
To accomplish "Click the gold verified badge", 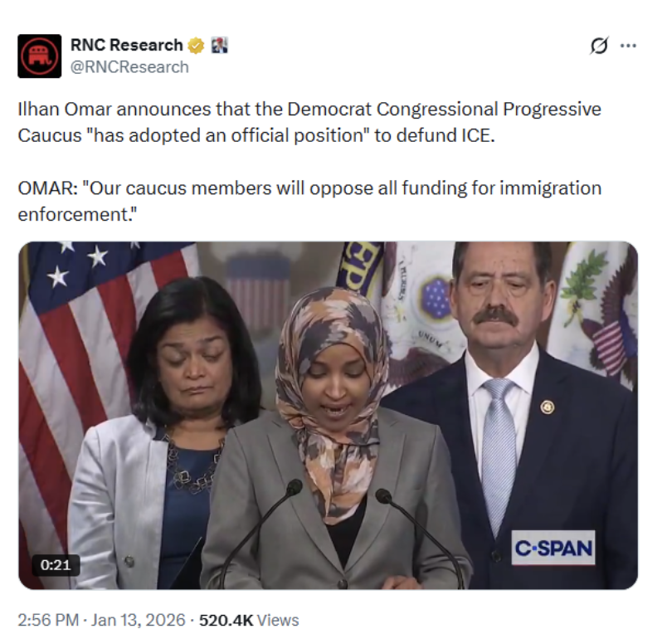I will pyautogui.click(x=196, y=45).
